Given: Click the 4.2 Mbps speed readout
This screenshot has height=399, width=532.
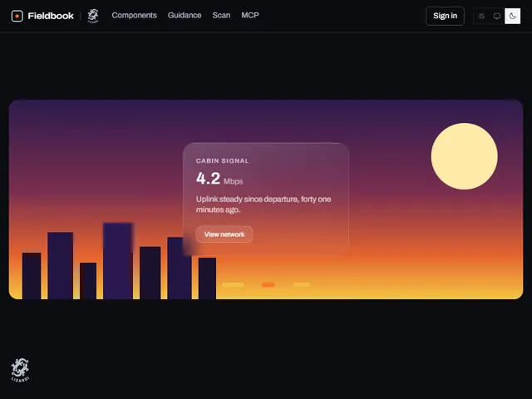Looking at the screenshot, I should coord(219,179).
